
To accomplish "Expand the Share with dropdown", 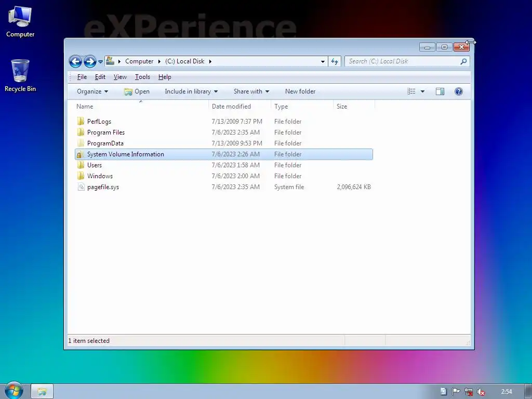I will (251, 91).
